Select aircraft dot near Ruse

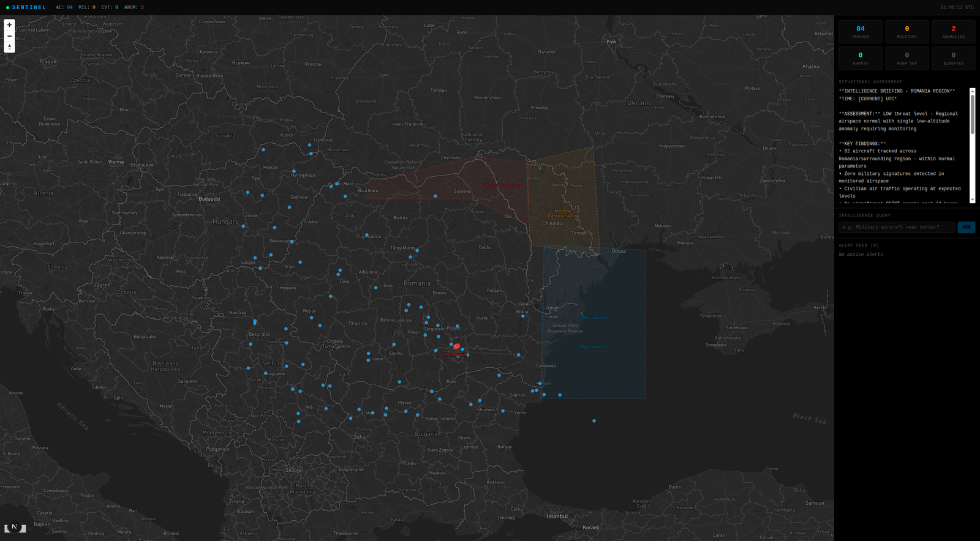click(x=432, y=391)
